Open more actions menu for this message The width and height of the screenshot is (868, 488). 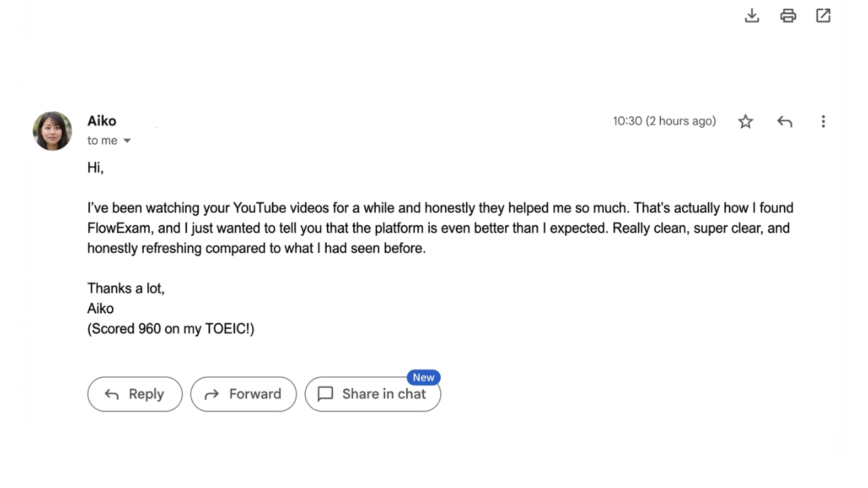[823, 121]
